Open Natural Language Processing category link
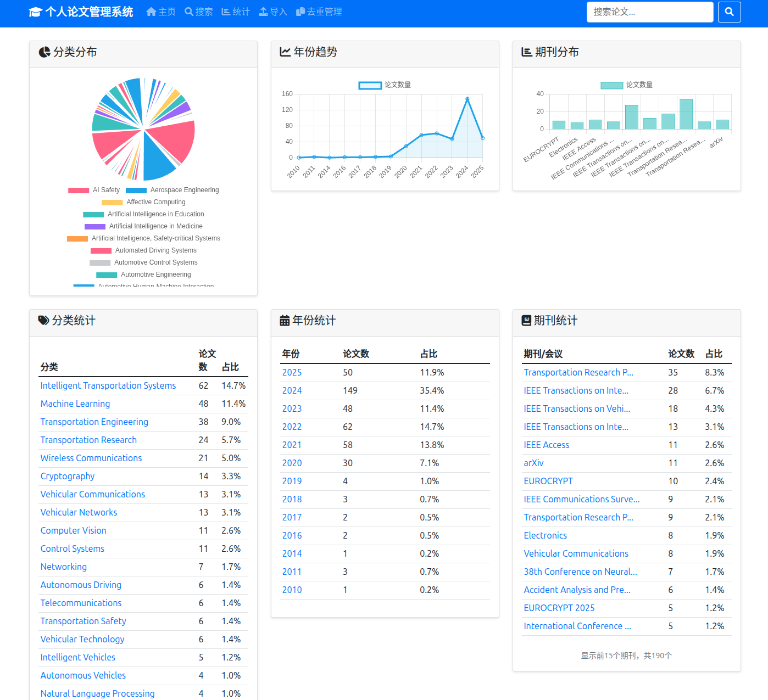768x700 pixels. pyautogui.click(x=98, y=694)
